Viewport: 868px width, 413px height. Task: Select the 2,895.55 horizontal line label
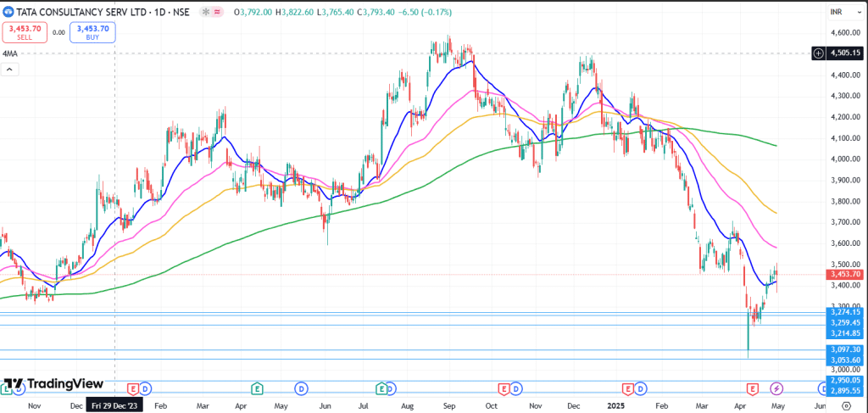point(843,390)
